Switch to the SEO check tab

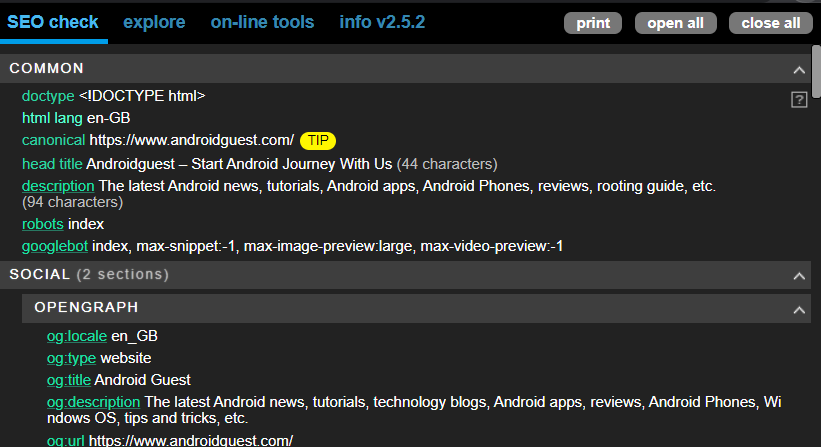52,22
